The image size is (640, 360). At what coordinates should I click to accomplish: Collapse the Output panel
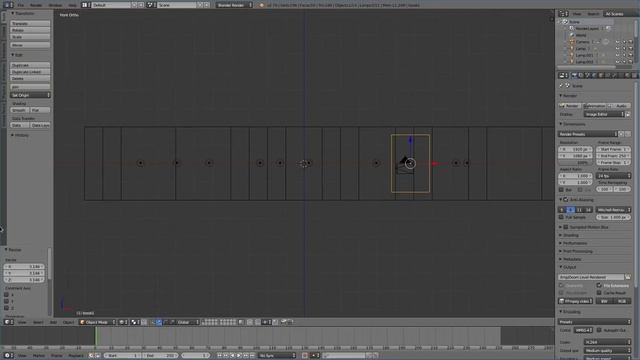coord(567,267)
